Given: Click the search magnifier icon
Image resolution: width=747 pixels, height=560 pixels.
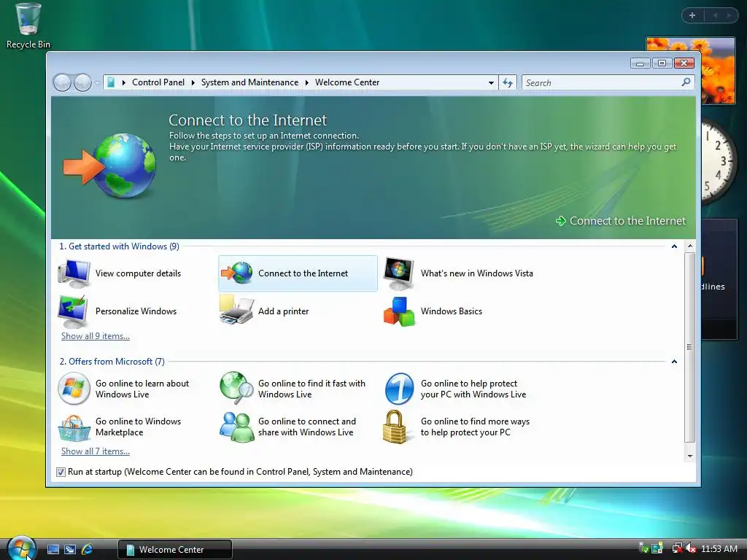Looking at the screenshot, I should 686,82.
